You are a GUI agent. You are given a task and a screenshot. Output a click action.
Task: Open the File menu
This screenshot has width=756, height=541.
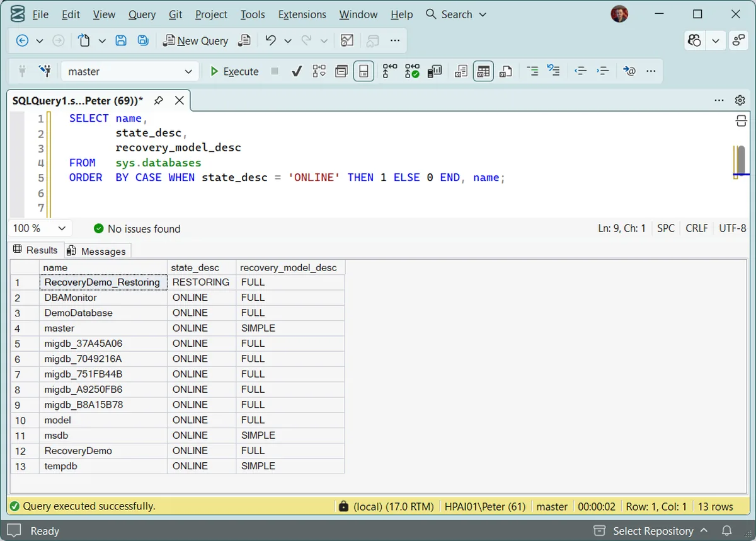pos(40,15)
